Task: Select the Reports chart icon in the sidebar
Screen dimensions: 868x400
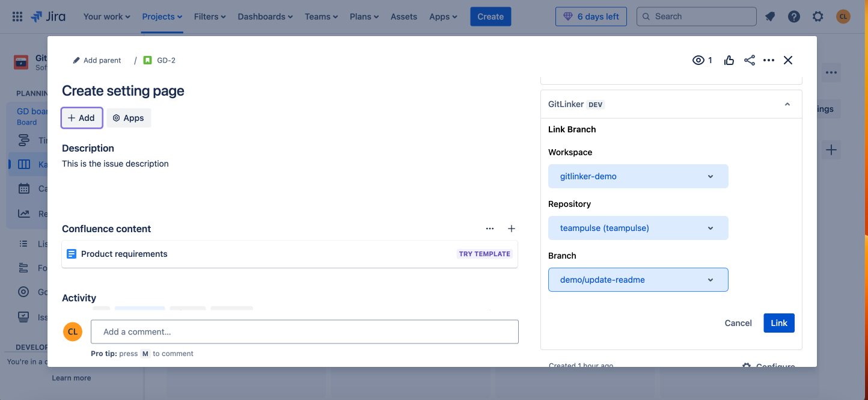Action: pyautogui.click(x=24, y=213)
